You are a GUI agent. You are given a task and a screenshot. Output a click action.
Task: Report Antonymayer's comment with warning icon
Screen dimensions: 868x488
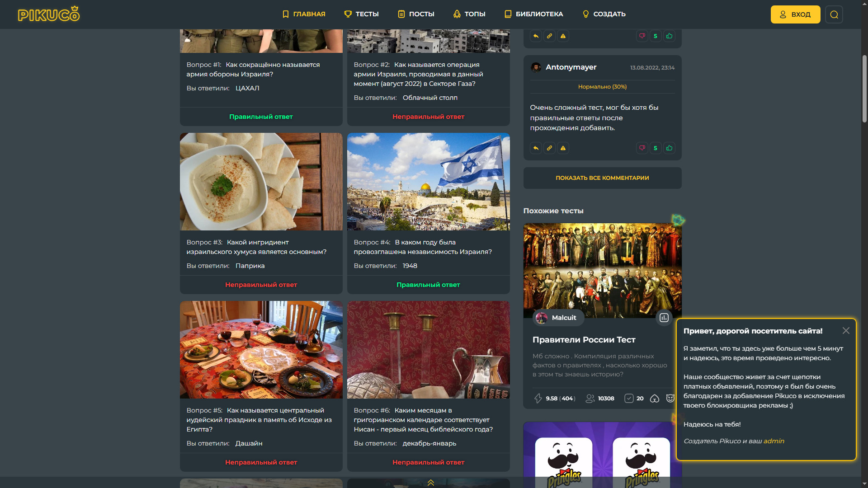coord(563,148)
